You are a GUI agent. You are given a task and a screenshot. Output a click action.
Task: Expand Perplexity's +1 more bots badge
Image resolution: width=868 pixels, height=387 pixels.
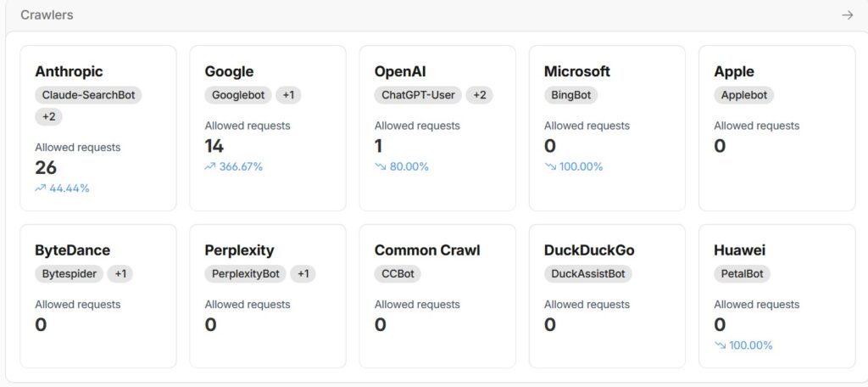pos(303,274)
